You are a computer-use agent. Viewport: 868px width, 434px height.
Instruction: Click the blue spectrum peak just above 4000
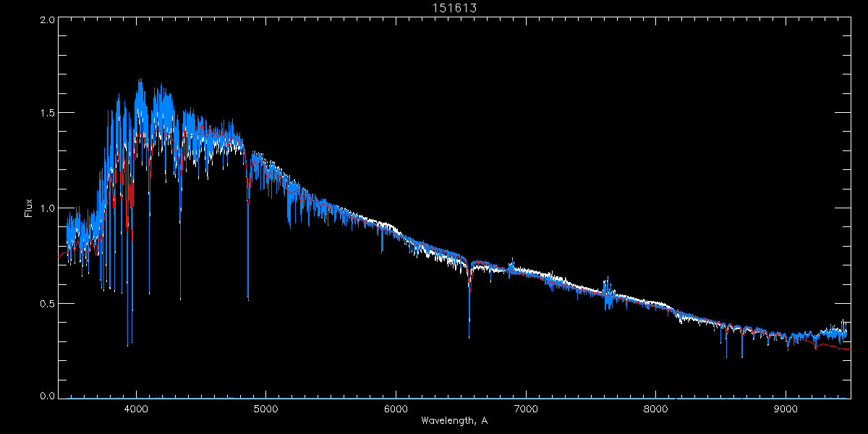(140, 81)
